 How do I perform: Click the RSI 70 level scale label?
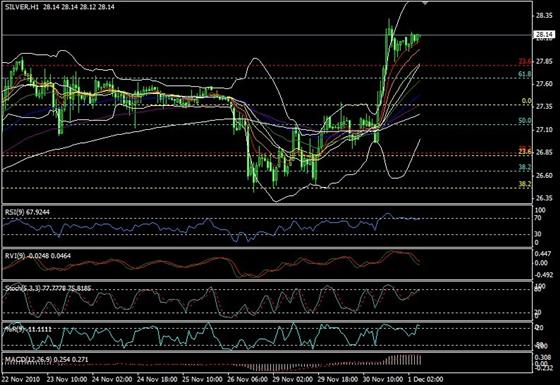click(538, 218)
